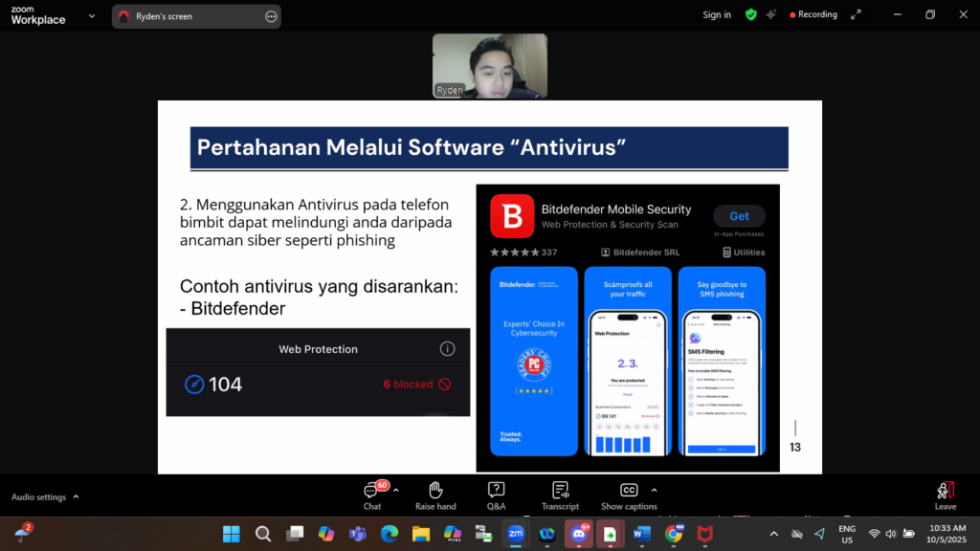Click the Recording indicator

[813, 15]
